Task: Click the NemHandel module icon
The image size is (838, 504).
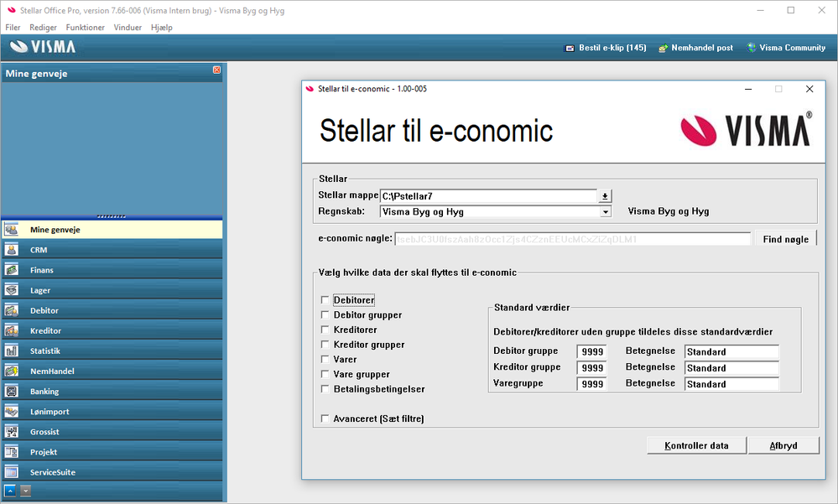Action: tap(11, 371)
